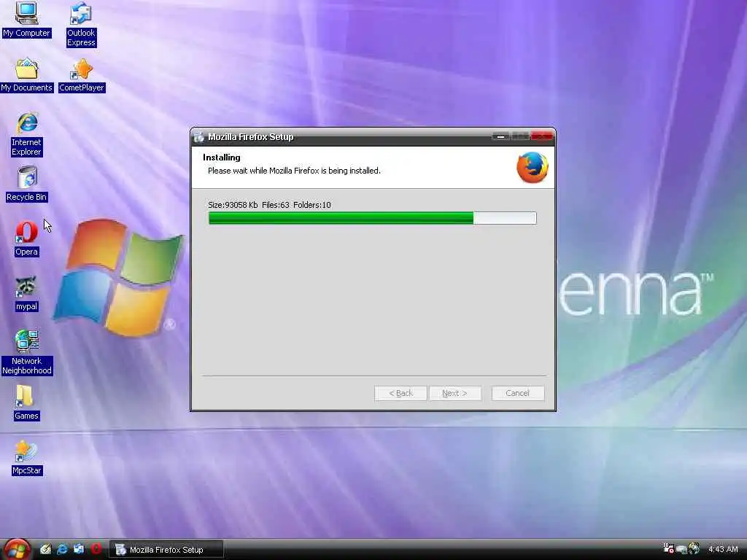Click the disabled Next button

[x=455, y=393]
